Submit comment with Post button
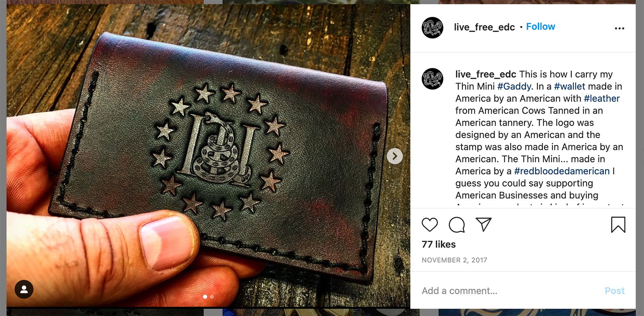 tap(615, 291)
